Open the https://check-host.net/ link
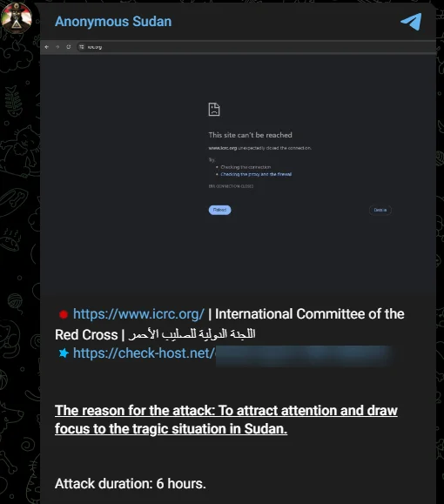 [144, 353]
